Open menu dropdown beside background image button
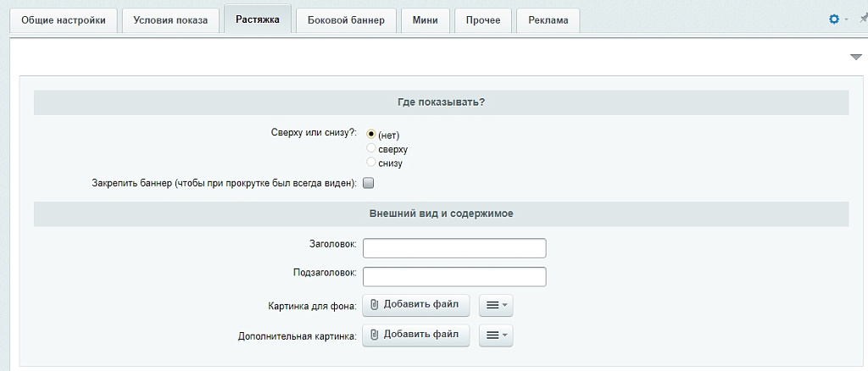Image resolution: width=868 pixels, height=371 pixels. click(496, 306)
